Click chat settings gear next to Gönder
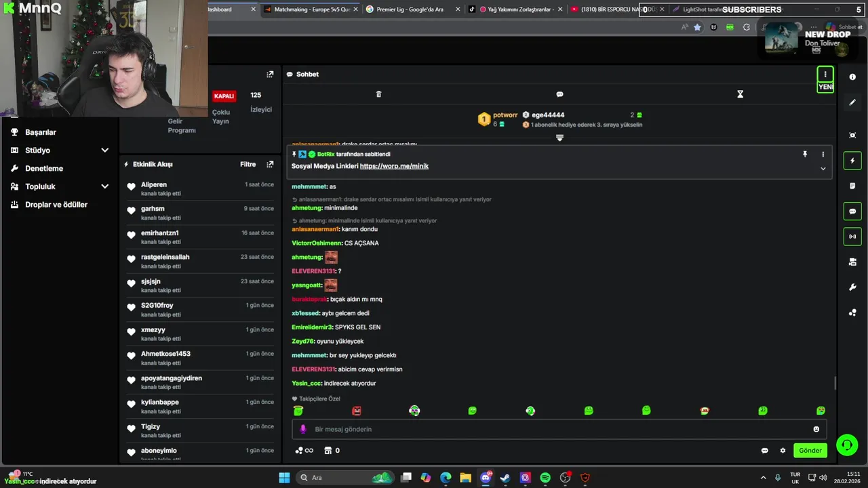Screen dimensions: 868x488 783,451
